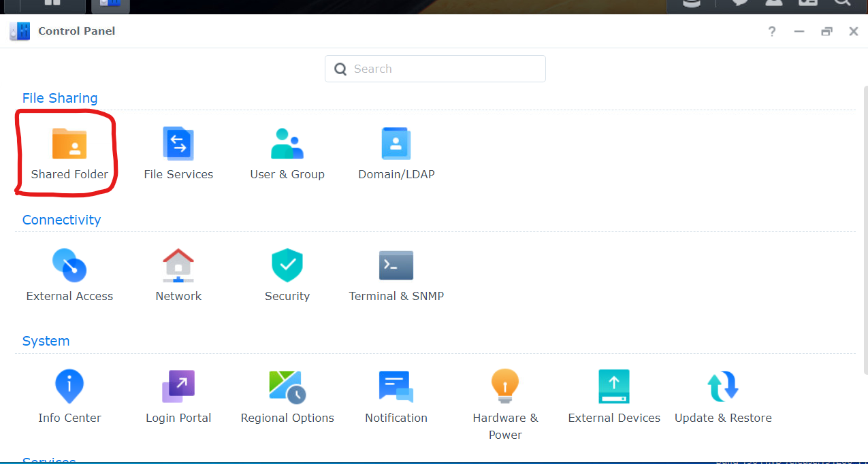Open Hardware & Power settings
This screenshot has width=868, height=464.
505,405
